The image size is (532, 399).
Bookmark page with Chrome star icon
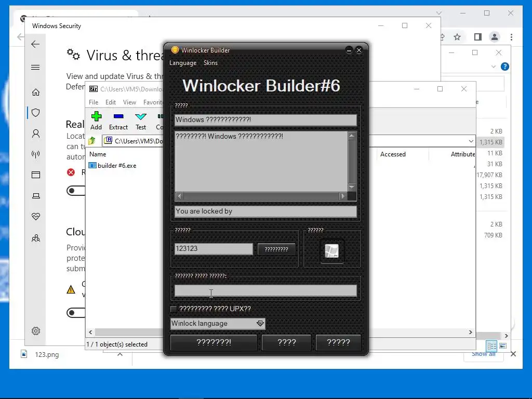[457, 37]
